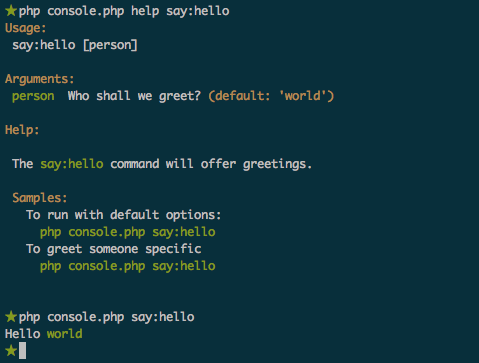
Task: Click the star prompt icon on first line
Action: [11, 11]
